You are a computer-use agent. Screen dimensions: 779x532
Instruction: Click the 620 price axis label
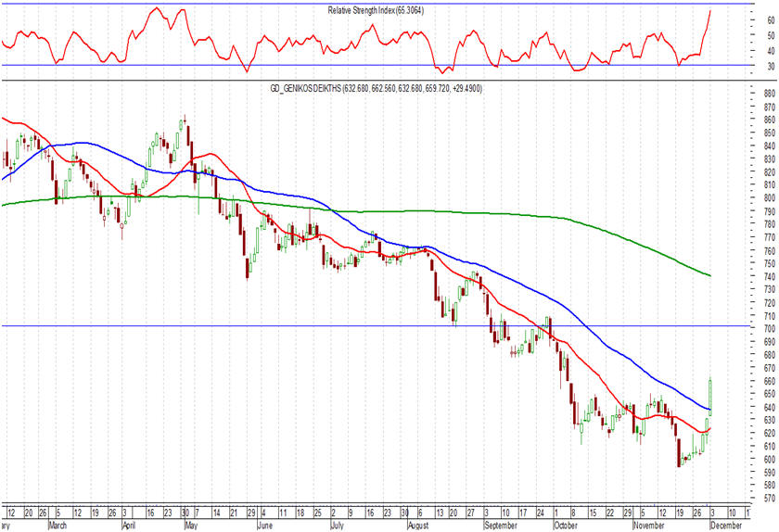770,434
